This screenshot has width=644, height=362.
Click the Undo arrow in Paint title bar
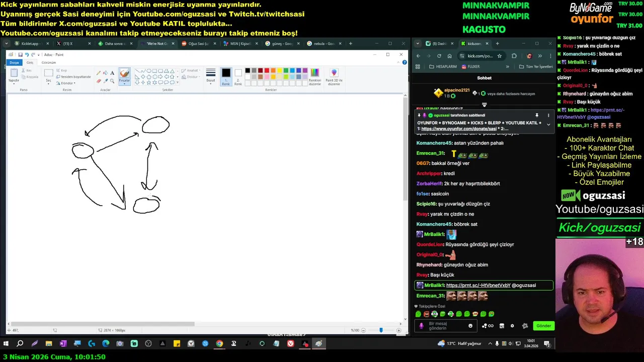27,54
